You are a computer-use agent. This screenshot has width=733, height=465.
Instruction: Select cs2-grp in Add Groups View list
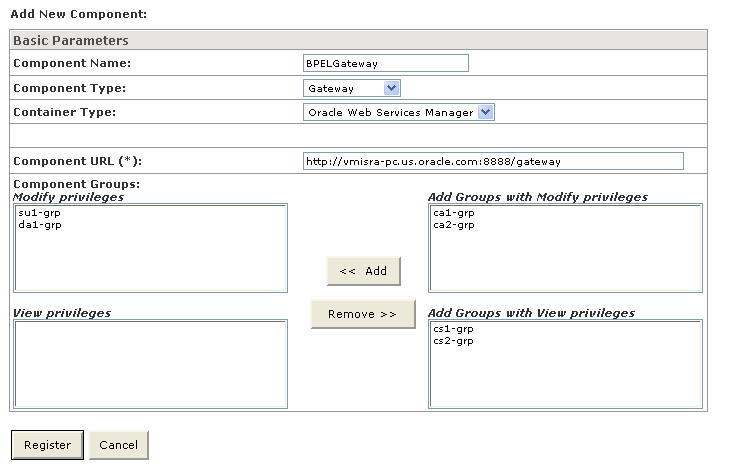pos(453,341)
